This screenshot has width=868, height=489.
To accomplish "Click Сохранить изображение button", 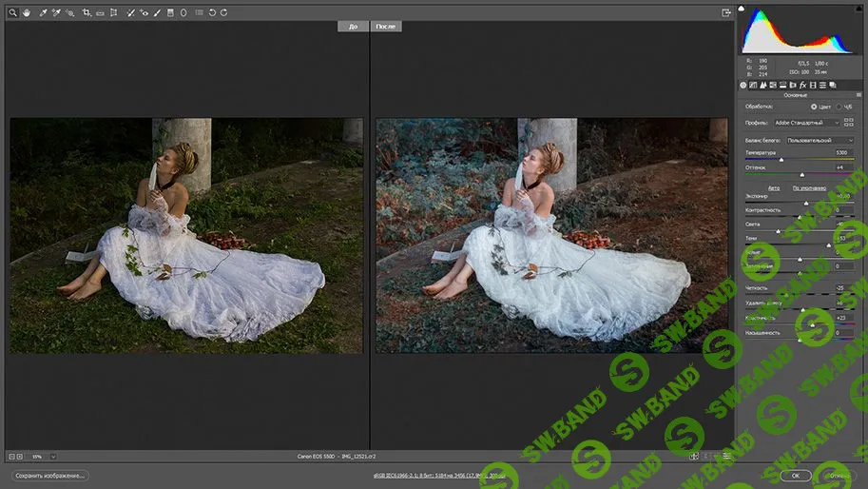I will coord(49,475).
